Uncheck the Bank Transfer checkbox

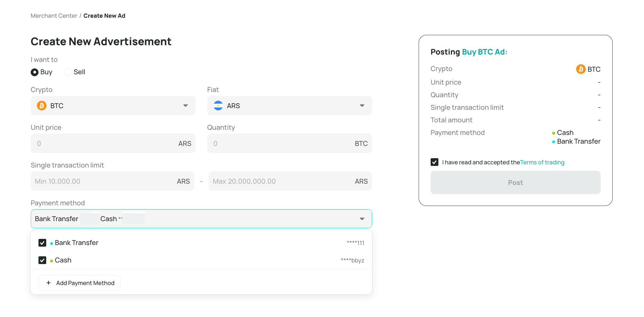pos(42,243)
